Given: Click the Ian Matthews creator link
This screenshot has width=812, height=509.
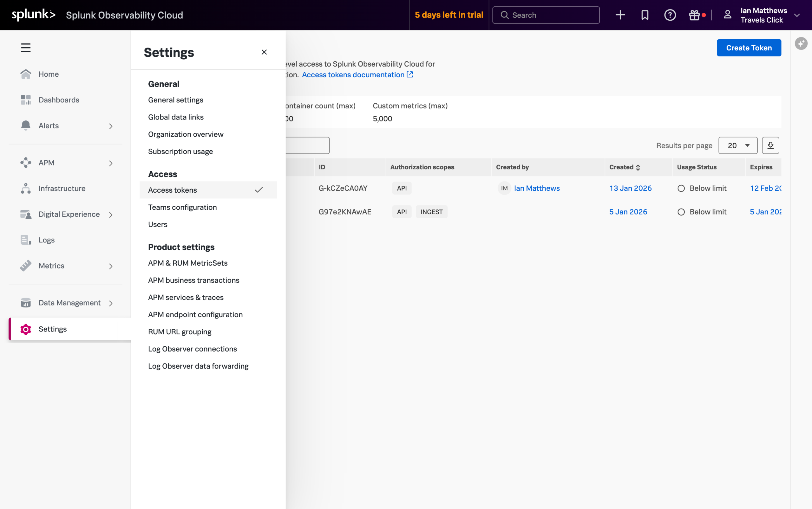Looking at the screenshot, I should pos(536,188).
